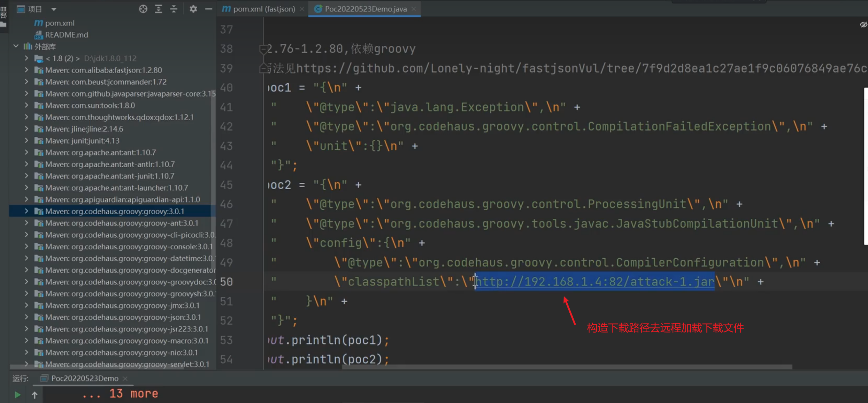The height and width of the screenshot is (403, 868).
Task: Click the collapse all icon in project panel
Action: (174, 9)
